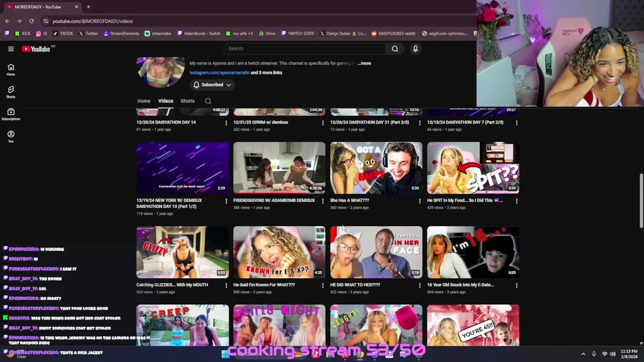Play the Catching GLIZZIES thumbnail
The image size is (644, 362).
[x=182, y=252]
